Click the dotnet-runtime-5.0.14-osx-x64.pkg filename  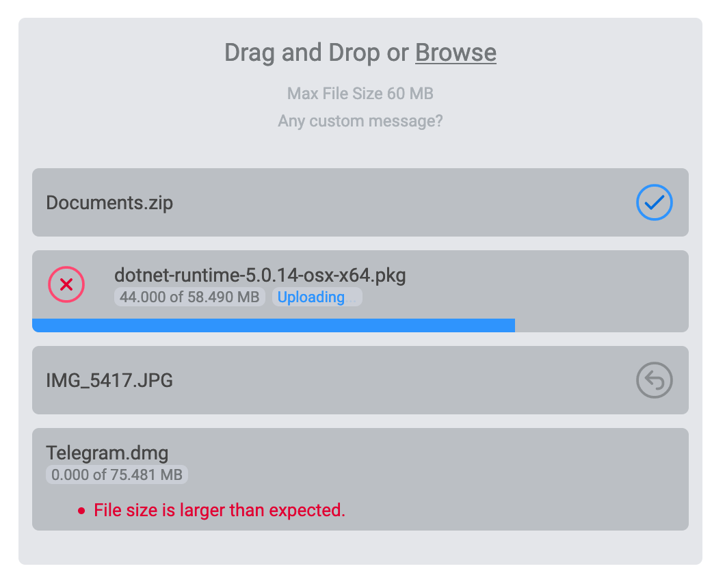tap(260, 275)
